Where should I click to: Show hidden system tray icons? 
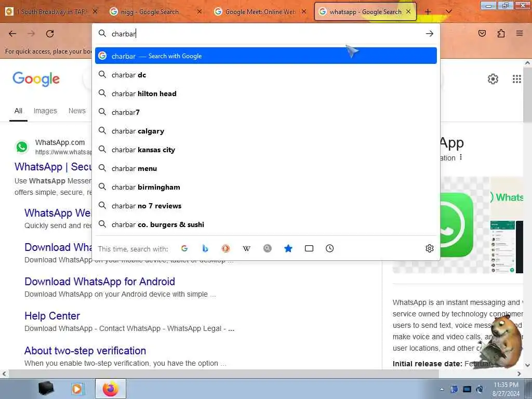coord(442,389)
